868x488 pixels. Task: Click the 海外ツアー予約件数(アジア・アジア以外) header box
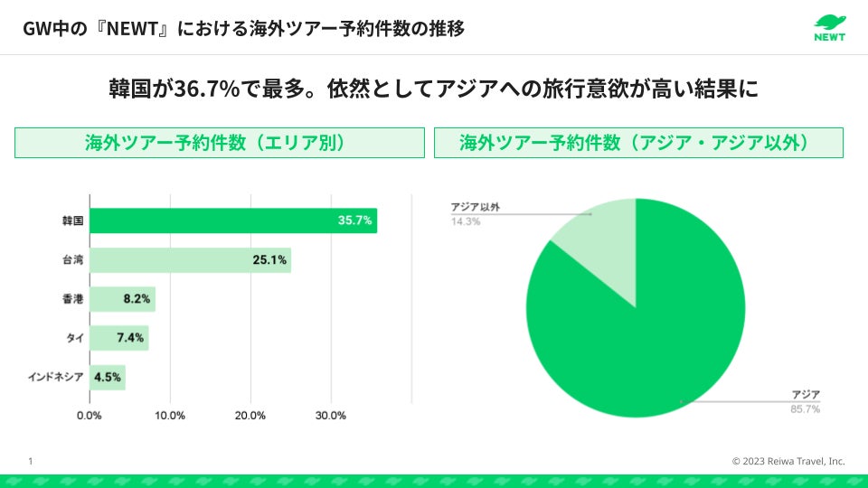coord(638,143)
